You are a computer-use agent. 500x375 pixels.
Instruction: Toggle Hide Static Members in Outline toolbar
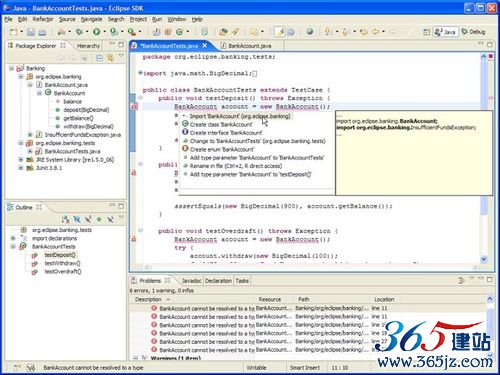click(88, 219)
